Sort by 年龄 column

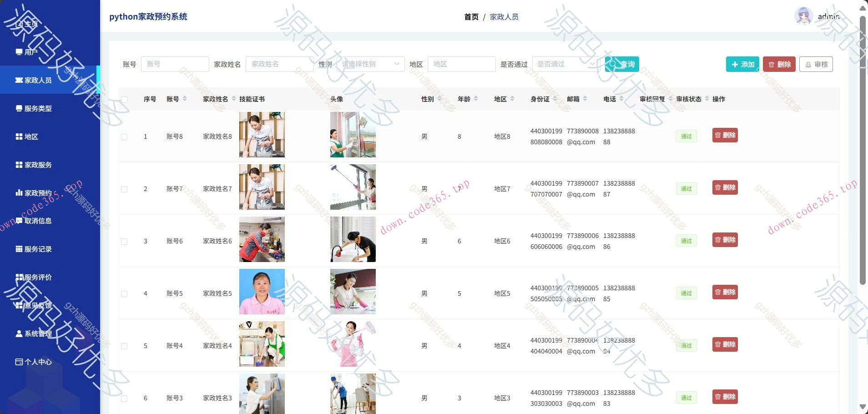476,99
